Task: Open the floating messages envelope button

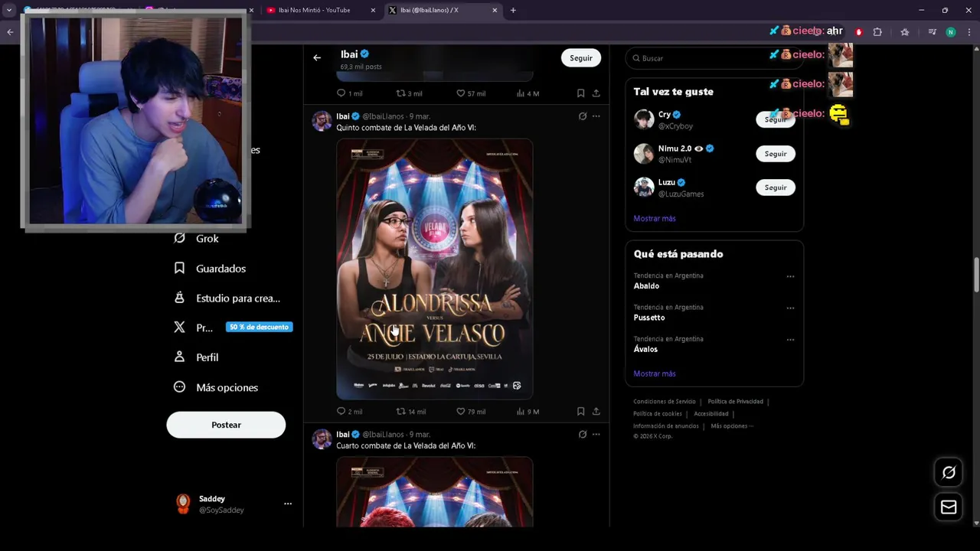Action: tap(949, 507)
